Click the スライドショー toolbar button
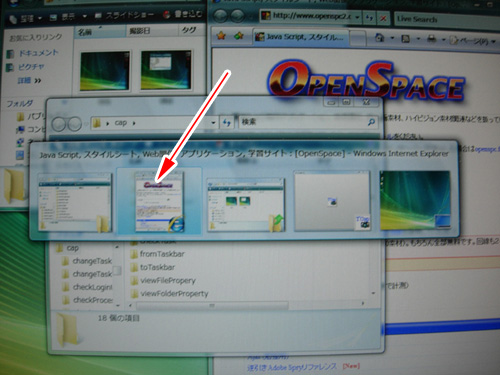The image size is (500, 375). click(125, 15)
